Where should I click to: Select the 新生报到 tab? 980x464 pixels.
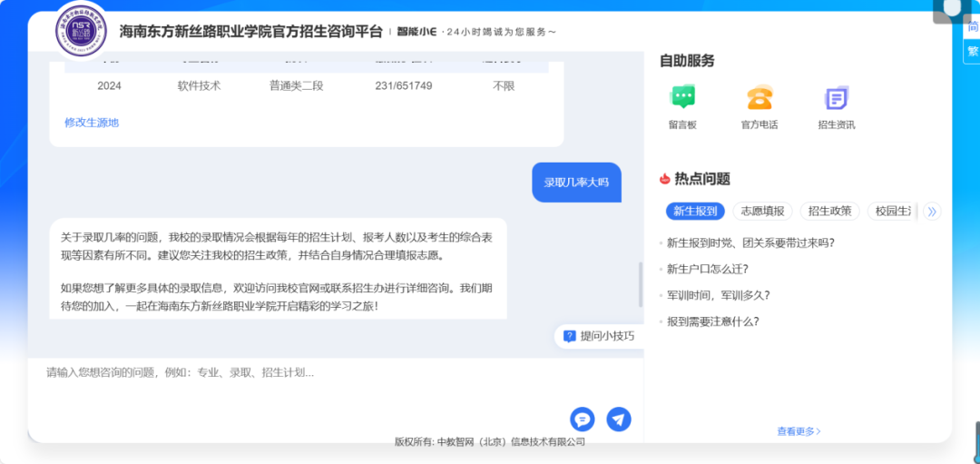click(696, 212)
